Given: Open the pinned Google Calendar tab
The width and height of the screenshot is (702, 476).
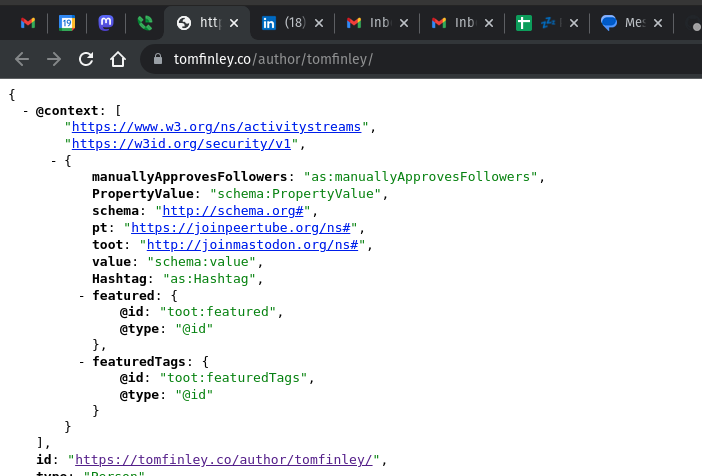Looking at the screenshot, I should coord(67,22).
